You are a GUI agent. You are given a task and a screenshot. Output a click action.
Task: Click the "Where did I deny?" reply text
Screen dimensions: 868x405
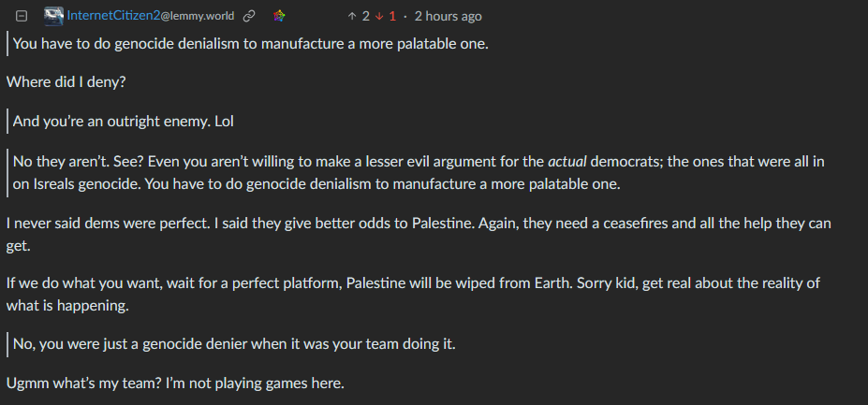pyautogui.click(x=66, y=82)
